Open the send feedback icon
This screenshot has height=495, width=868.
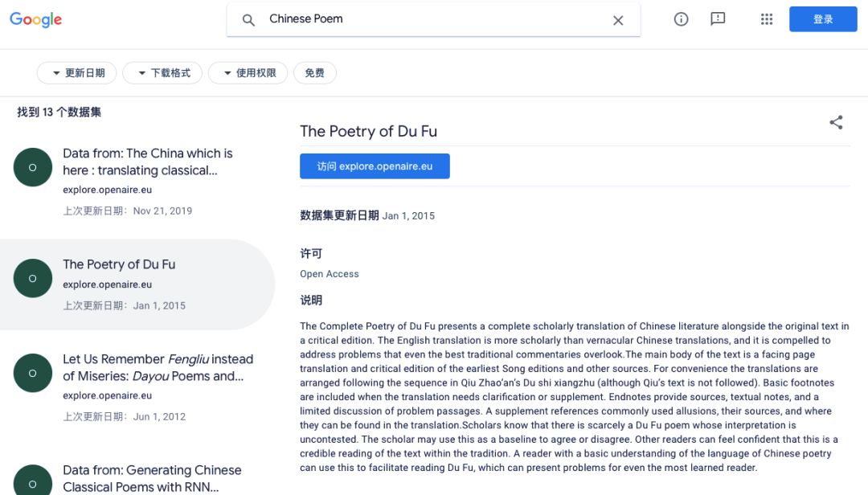(718, 19)
